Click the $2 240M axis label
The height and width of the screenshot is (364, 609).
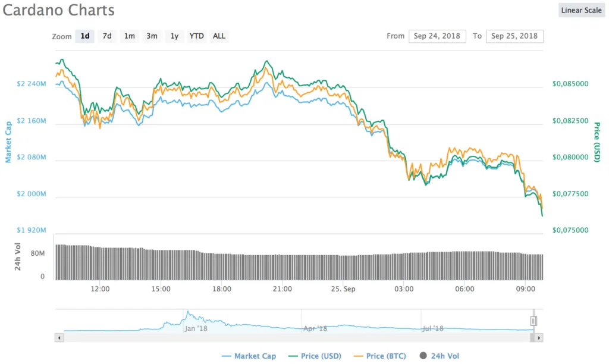31,84
